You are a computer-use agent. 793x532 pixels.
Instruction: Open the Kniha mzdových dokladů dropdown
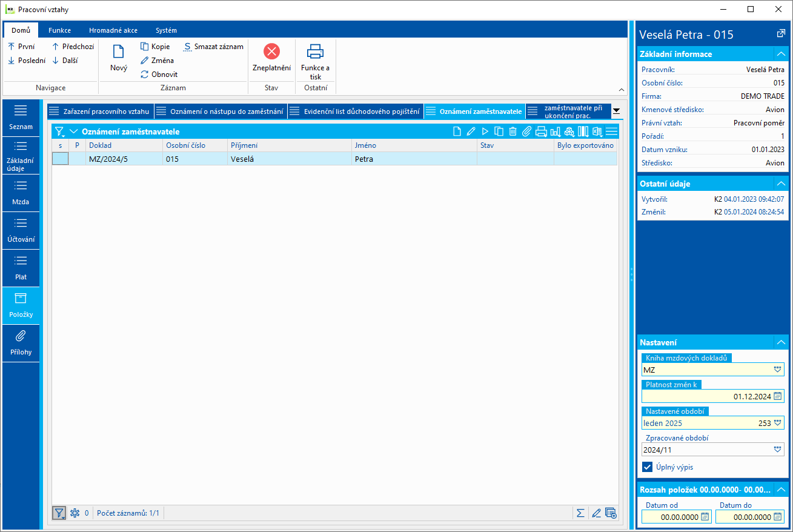point(778,370)
